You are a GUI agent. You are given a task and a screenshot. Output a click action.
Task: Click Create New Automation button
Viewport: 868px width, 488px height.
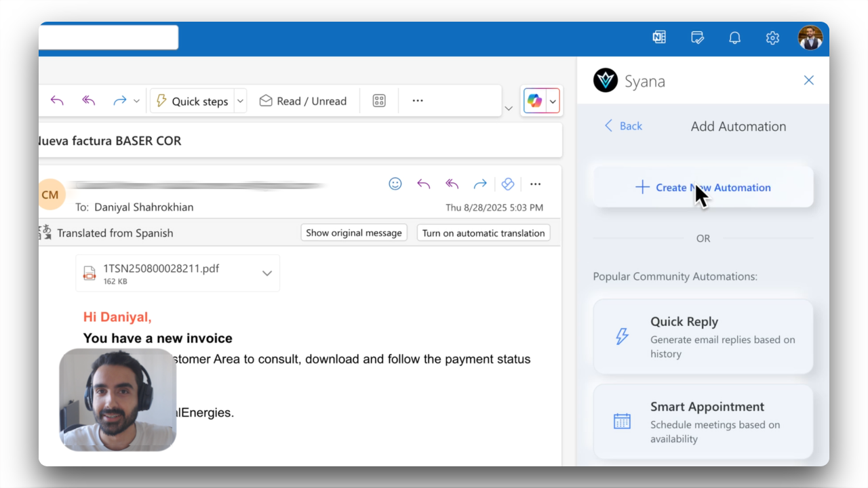(x=703, y=188)
